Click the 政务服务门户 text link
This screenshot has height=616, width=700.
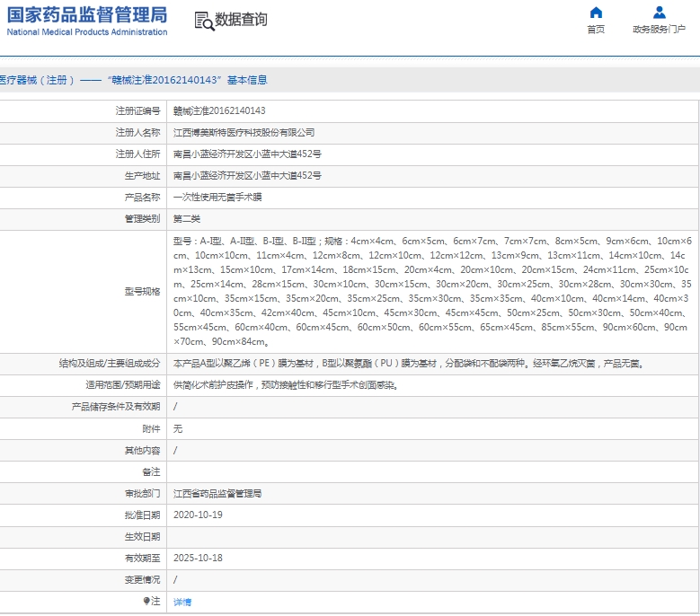tap(659, 30)
